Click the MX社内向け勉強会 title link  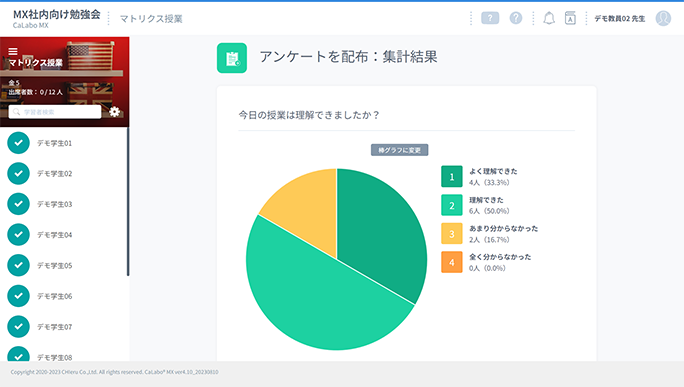[x=57, y=14]
